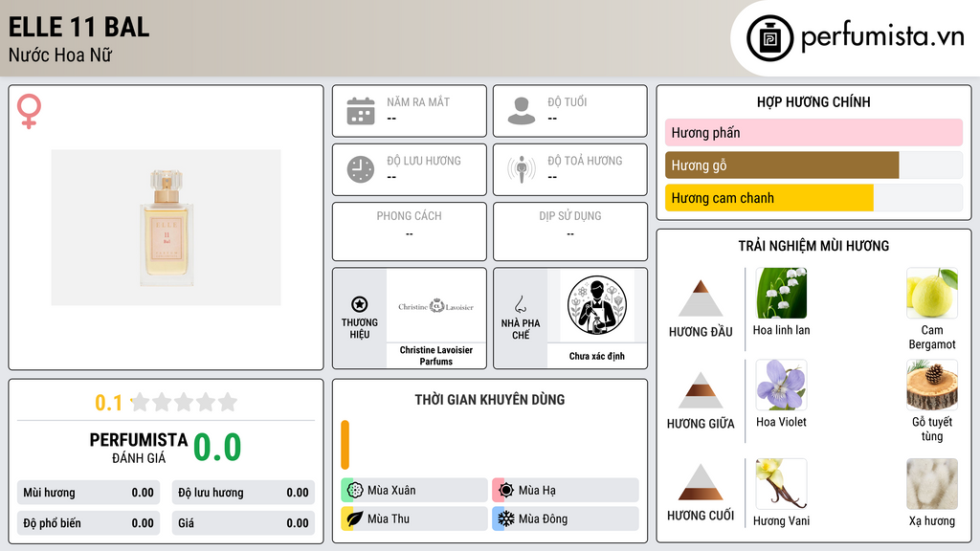The height and width of the screenshot is (551, 980).
Task: Click the Mùa Hạ sun icon
Action: 506,491
